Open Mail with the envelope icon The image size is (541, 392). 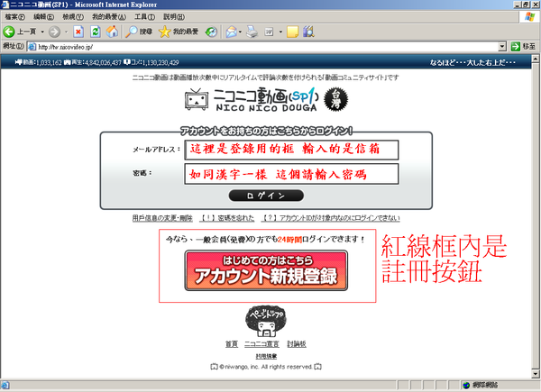click(231, 32)
